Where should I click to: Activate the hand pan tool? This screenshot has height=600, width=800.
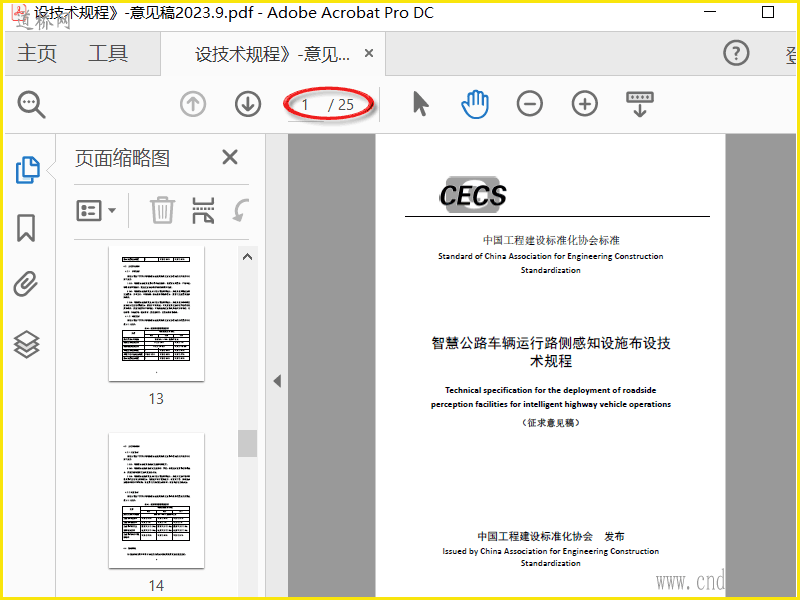[x=475, y=104]
